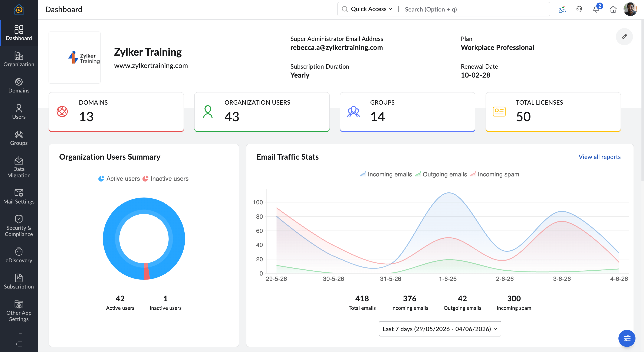The width and height of the screenshot is (644, 352).
Task: Toggle Active users legend in chart
Action: point(119,179)
